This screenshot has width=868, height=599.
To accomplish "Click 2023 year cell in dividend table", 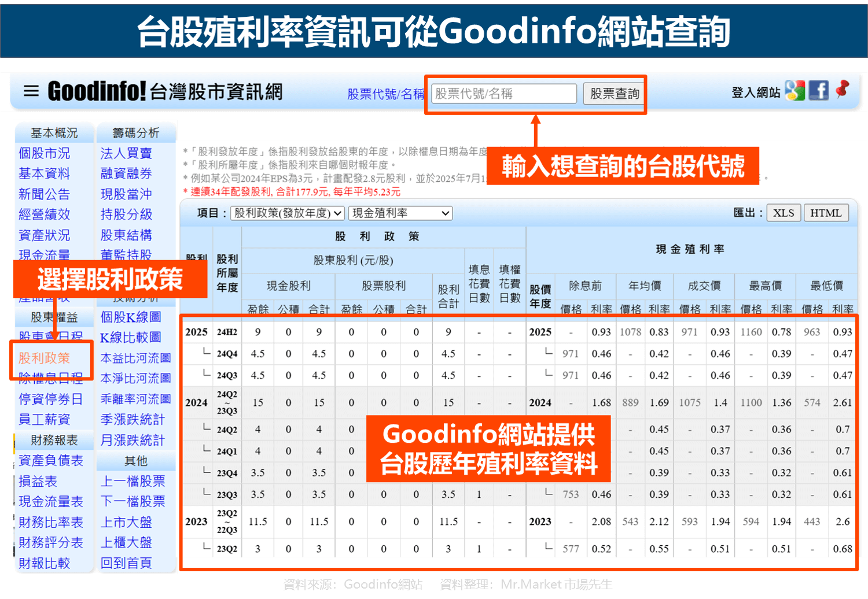I will click(196, 522).
